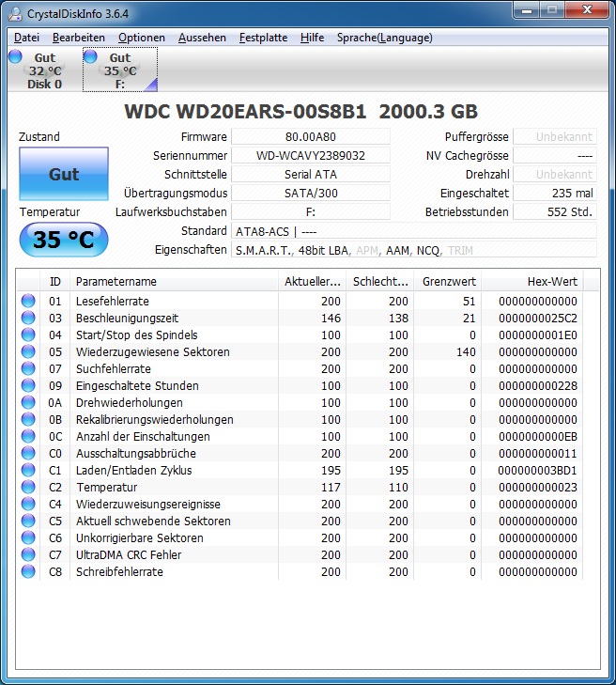The image size is (616, 685).
Task: Click the status orb for Laden/Entladen Zyklus
Action: coord(28,470)
